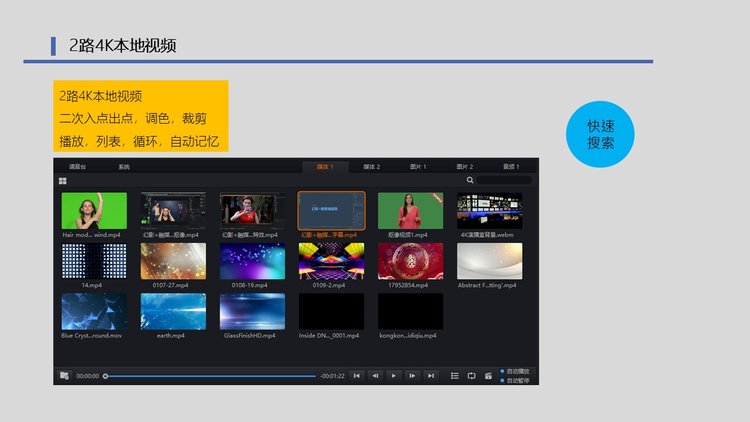Open the 调音台 menu
Screen dimensions: 750x422
(x=78, y=166)
